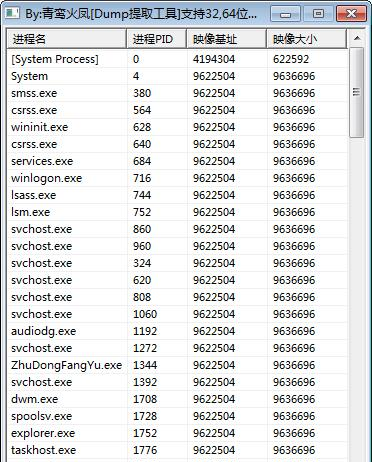Viewport: 372px width, 462px height.
Task: Select the [System Process] row
Action: tap(177, 59)
